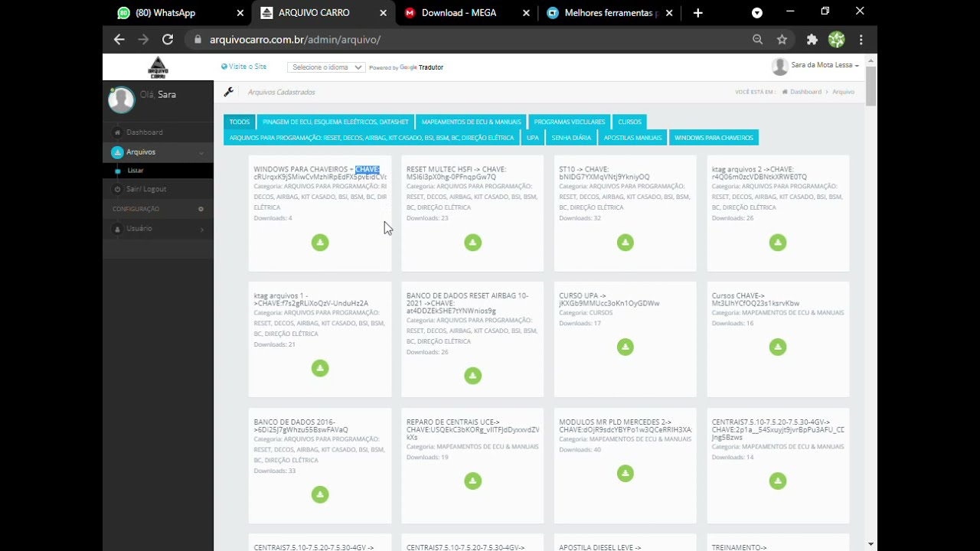Click the configuration gear in sidebar
The width and height of the screenshot is (980, 551).
coord(201,209)
